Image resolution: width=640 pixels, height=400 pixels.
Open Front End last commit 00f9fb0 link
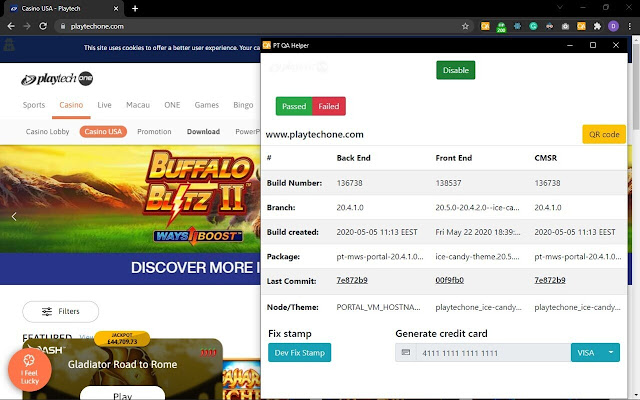[x=449, y=280]
